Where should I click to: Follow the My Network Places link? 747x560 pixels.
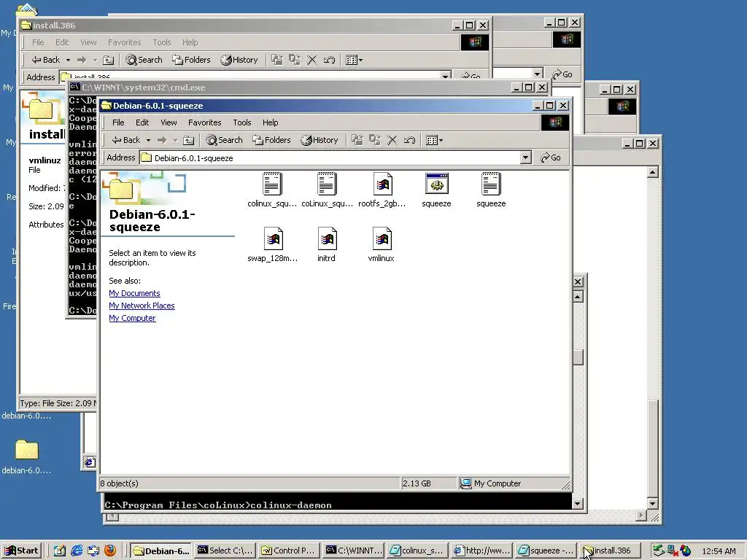pos(142,306)
